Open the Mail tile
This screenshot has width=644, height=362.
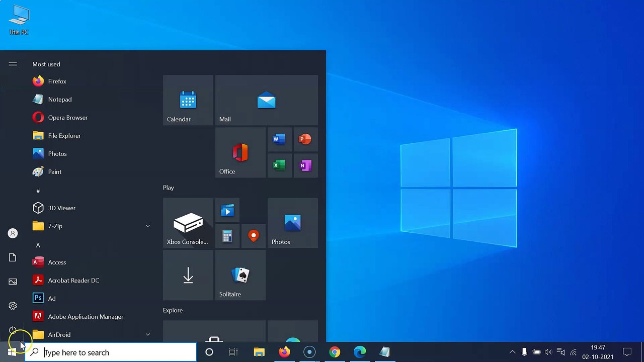(x=267, y=100)
